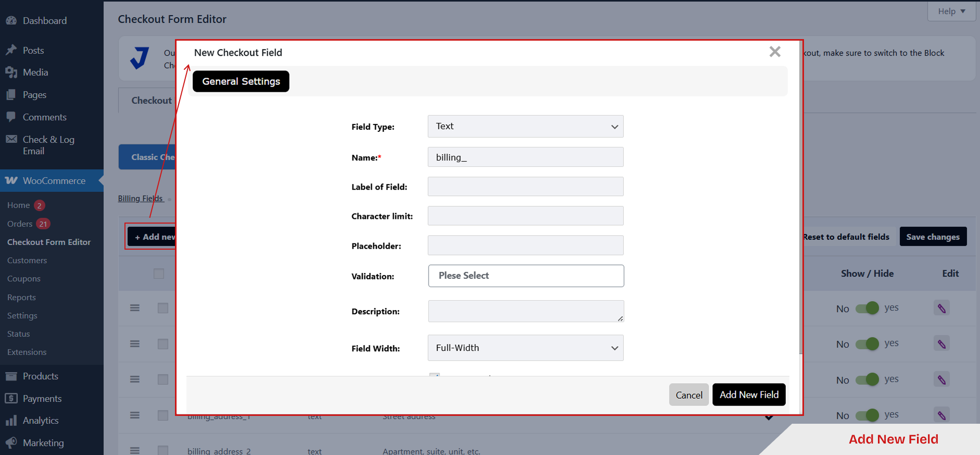
Task: Open the General Settings tab
Action: (241, 81)
